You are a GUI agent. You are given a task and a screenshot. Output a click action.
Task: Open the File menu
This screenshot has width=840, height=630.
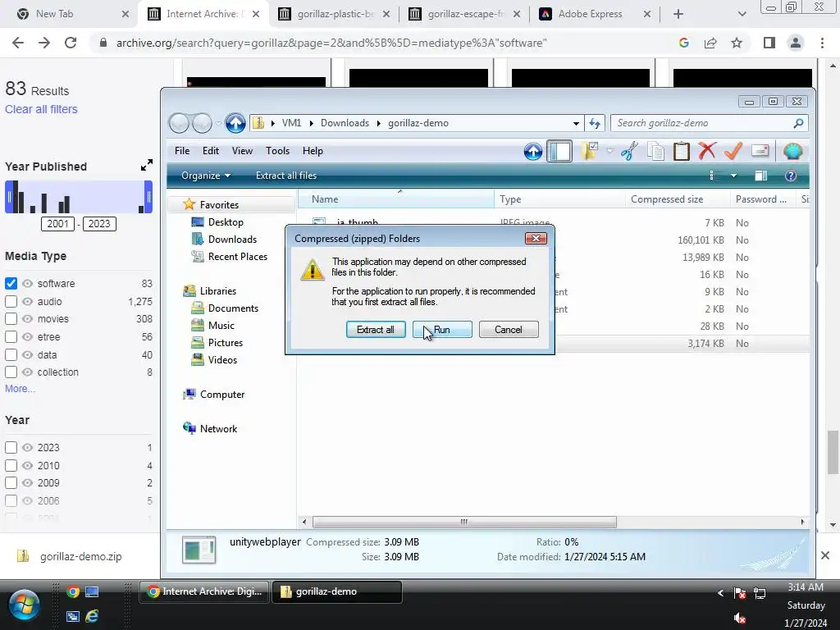pyautogui.click(x=182, y=151)
